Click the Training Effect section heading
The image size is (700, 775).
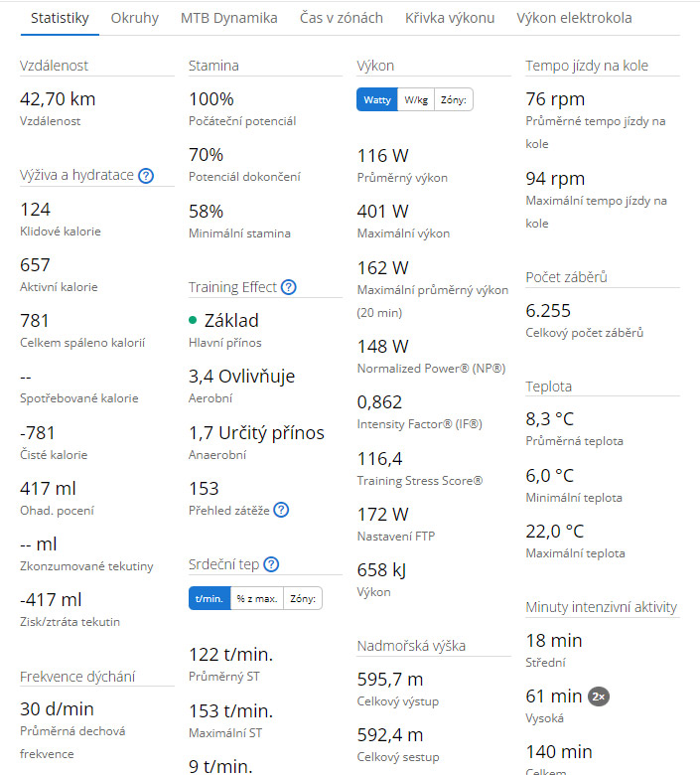click(x=233, y=287)
